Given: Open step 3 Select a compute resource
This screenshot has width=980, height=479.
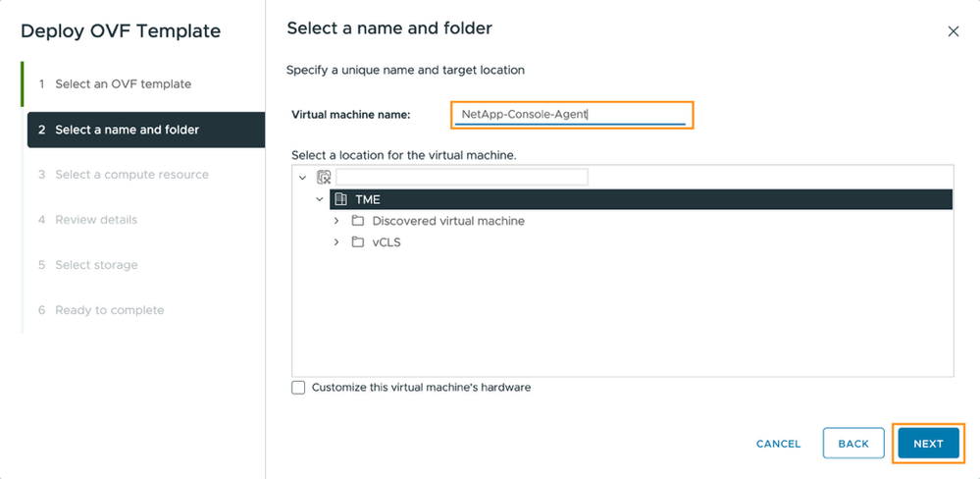Looking at the screenshot, I should 131,175.
